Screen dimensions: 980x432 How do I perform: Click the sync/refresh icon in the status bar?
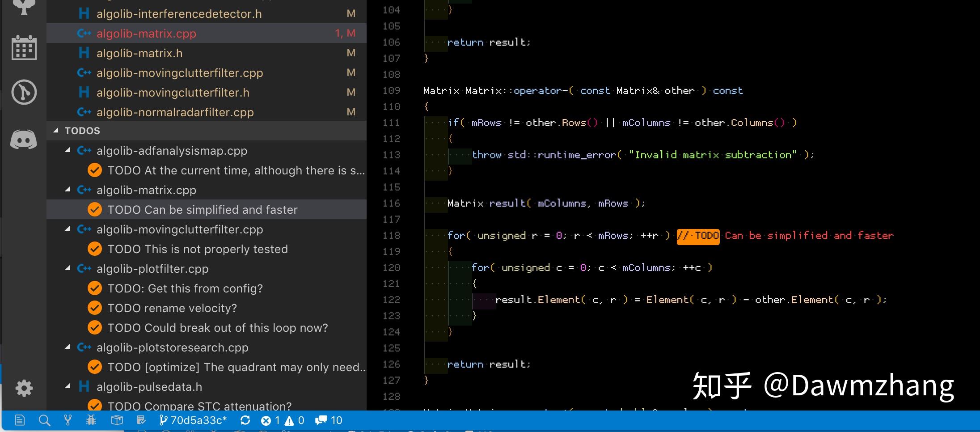pyautogui.click(x=245, y=420)
